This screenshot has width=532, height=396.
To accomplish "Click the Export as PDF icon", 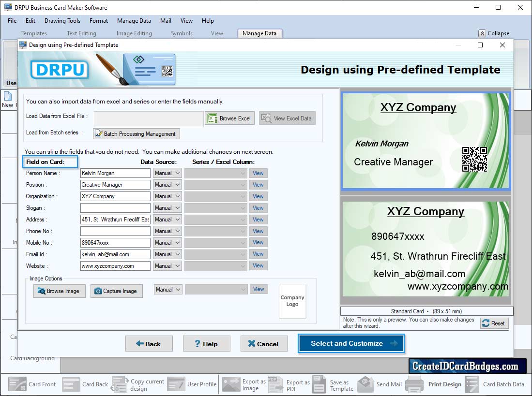I will [x=275, y=384].
